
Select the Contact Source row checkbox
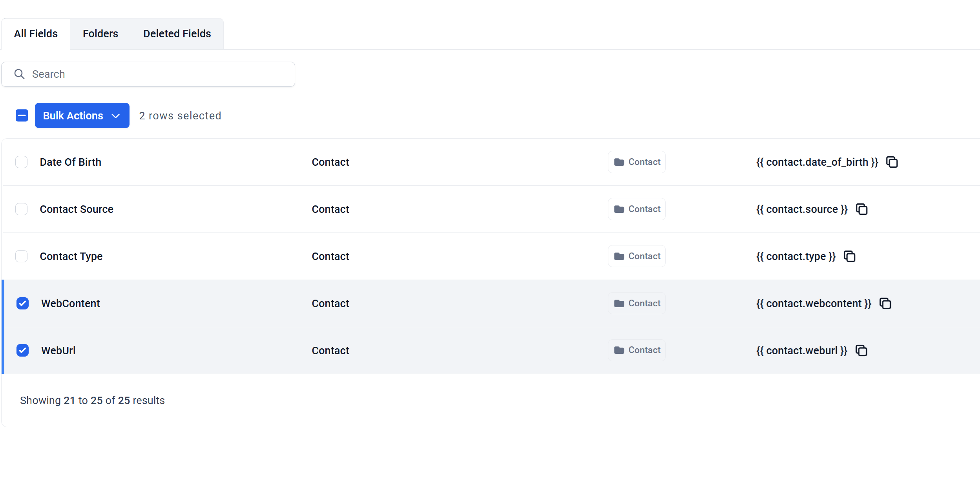[x=22, y=209]
